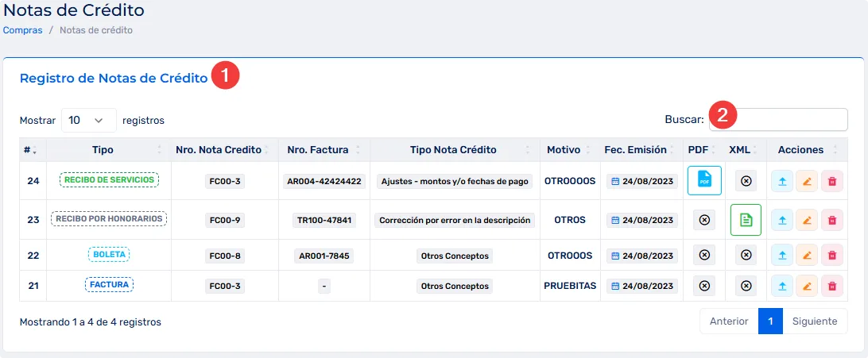868x358 pixels.
Task: Sort by Nro. Factura column header
Action: [x=318, y=150]
